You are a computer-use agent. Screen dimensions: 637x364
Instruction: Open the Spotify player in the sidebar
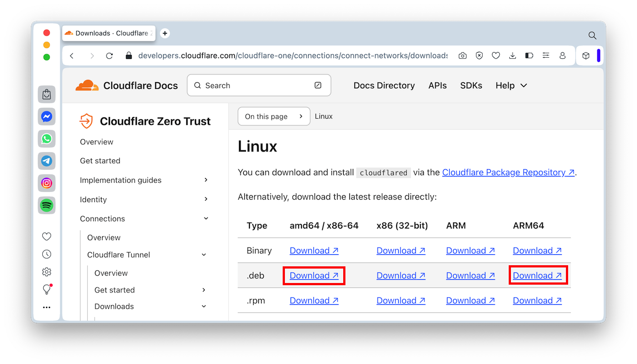(47, 205)
